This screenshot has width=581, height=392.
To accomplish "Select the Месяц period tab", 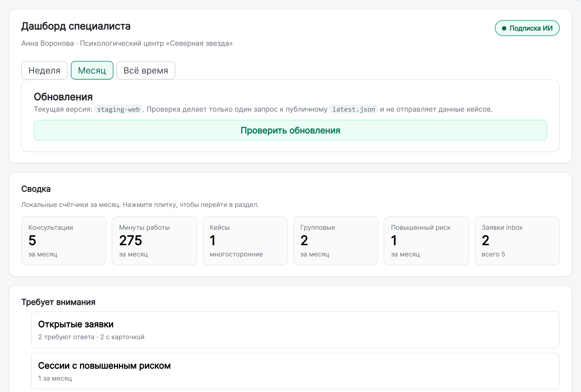I will point(92,70).
